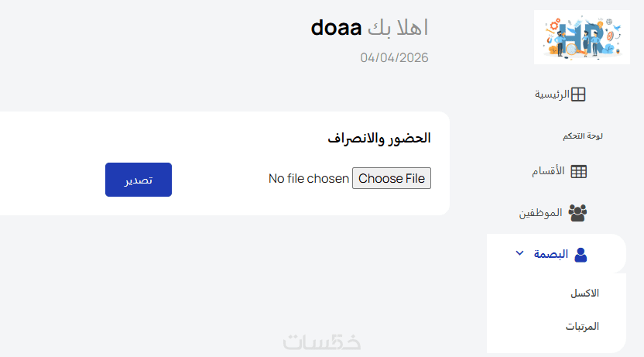Screen dimensions: 644x357
Task: Open the الاكسل submenu item
Action: [584, 293]
